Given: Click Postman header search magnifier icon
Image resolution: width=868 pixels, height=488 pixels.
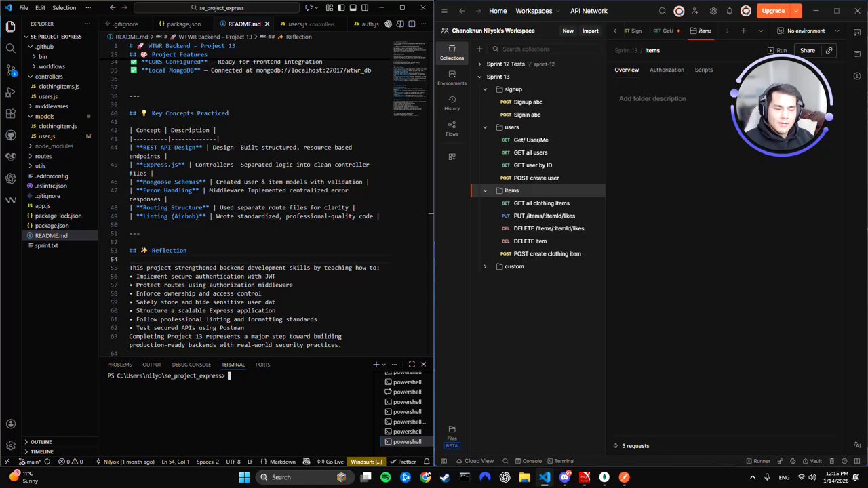Looking at the screenshot, I should 663,11.
